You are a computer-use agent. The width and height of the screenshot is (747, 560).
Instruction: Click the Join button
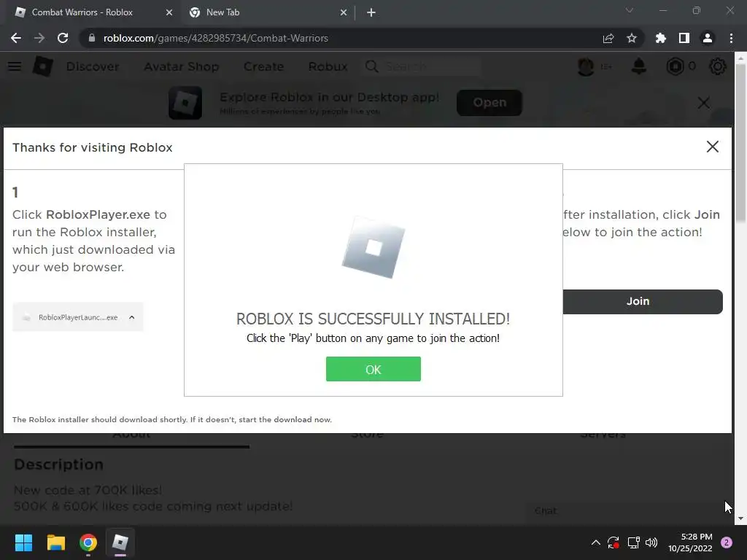coord(642,301)
